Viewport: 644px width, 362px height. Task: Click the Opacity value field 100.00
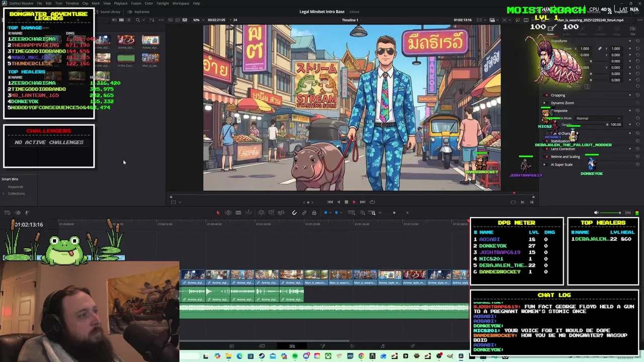pyautogui.click(x=616, y=125)
